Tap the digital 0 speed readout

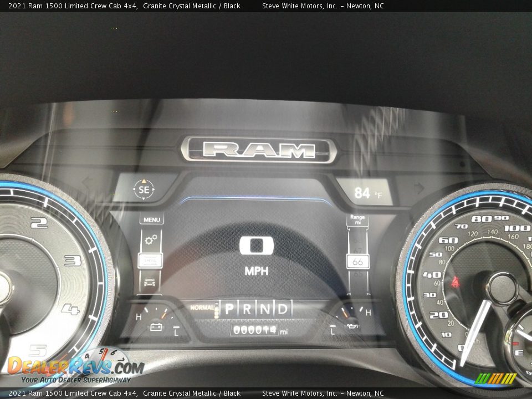(x=257, y=245)
